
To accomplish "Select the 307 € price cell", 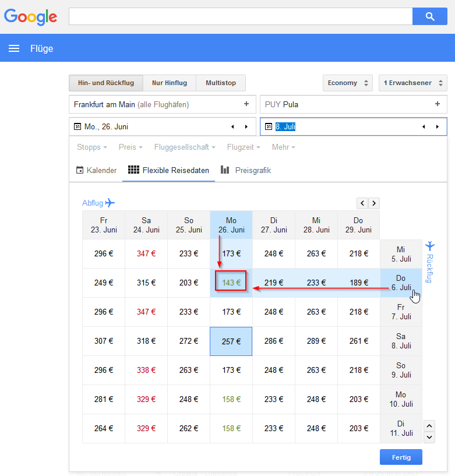I will (104, 341).
